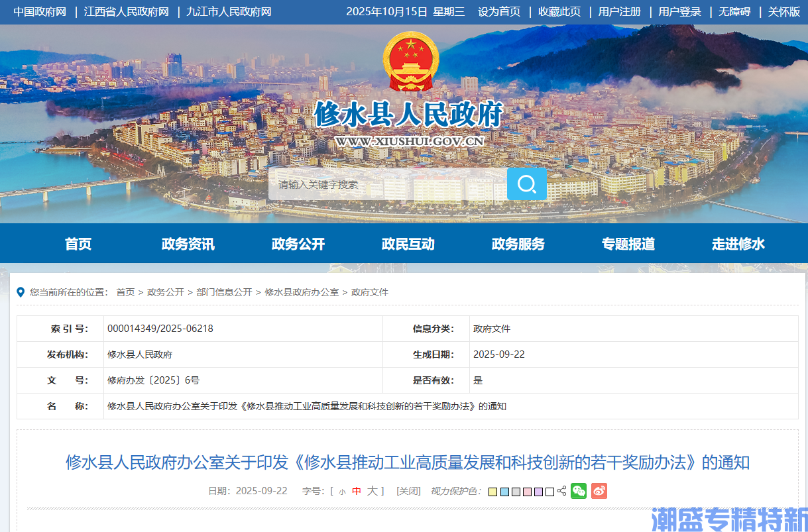Set font size to medium (中)
Image resolution: width=808 pixels, height=532 pixels.
pos(357,491)
